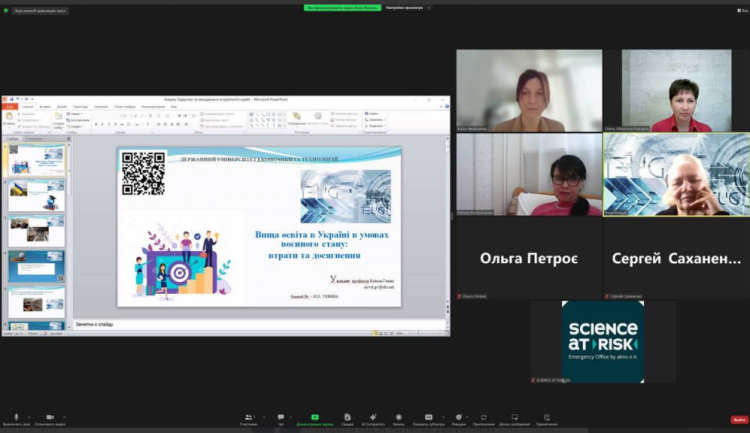Click the Record icon in Zoom toolbar
Viewport: 750px width, 433px height.
398,417
